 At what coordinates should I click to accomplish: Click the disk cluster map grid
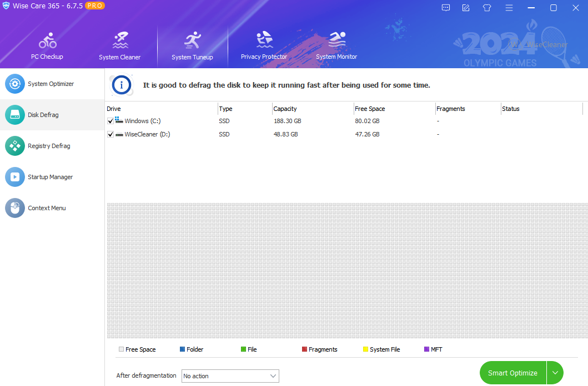(347, 270)
